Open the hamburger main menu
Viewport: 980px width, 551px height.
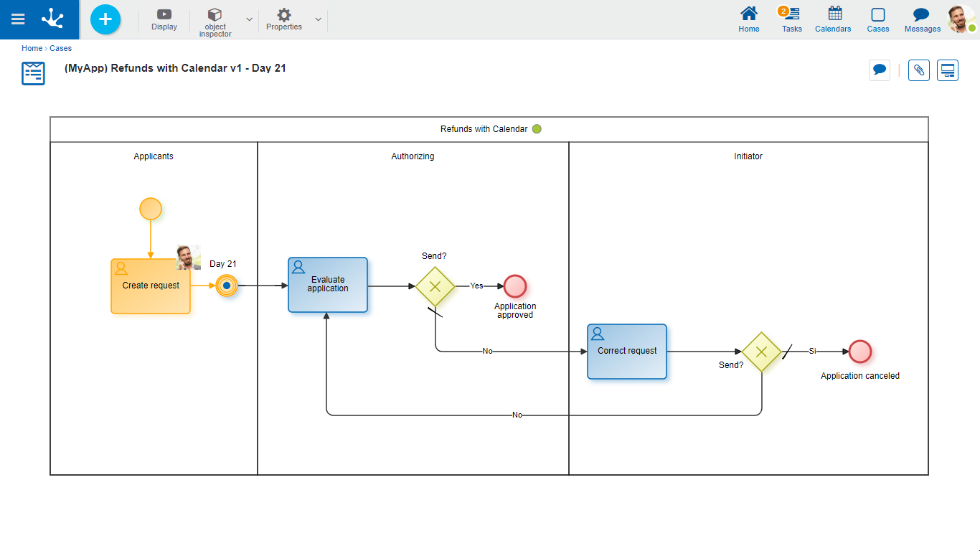tap(18, 19)
